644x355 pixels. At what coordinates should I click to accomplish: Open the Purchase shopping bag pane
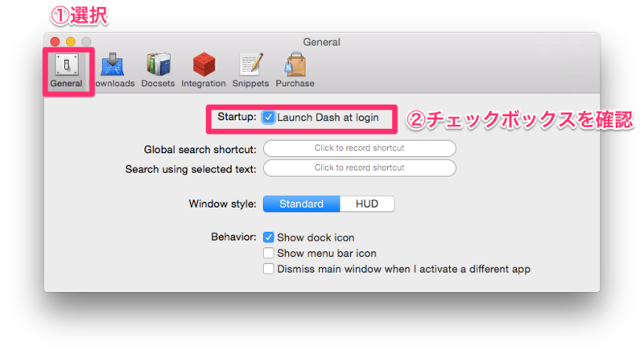coord(295,70)
